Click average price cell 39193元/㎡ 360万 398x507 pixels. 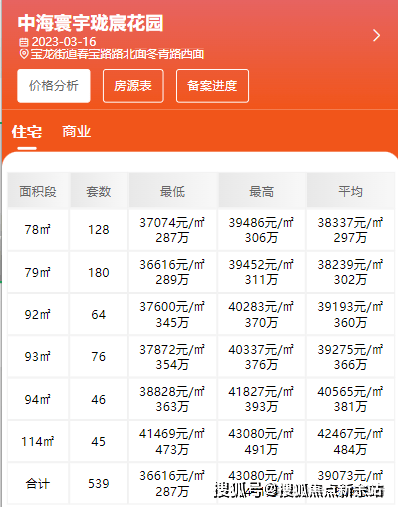click(350, 314)
